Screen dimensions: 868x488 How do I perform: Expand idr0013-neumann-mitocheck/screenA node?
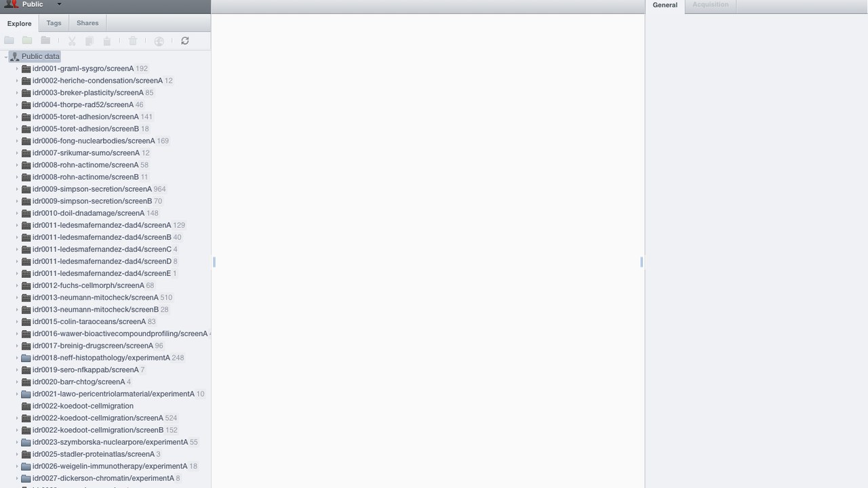tap(17, 298)
